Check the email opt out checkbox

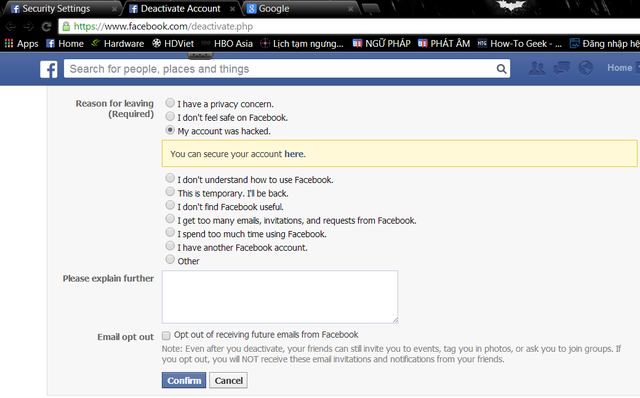point(166,336)
